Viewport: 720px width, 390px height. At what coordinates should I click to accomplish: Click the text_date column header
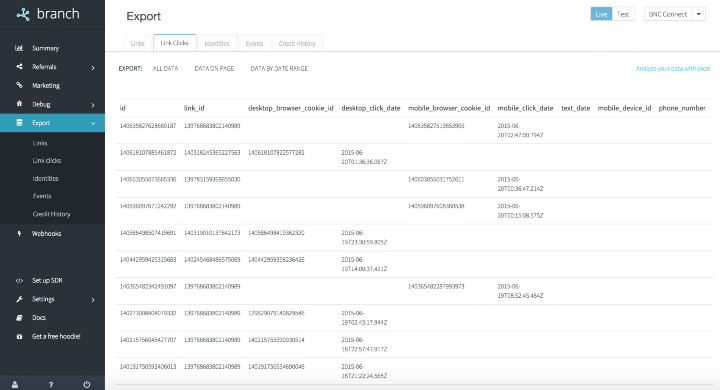575,108
